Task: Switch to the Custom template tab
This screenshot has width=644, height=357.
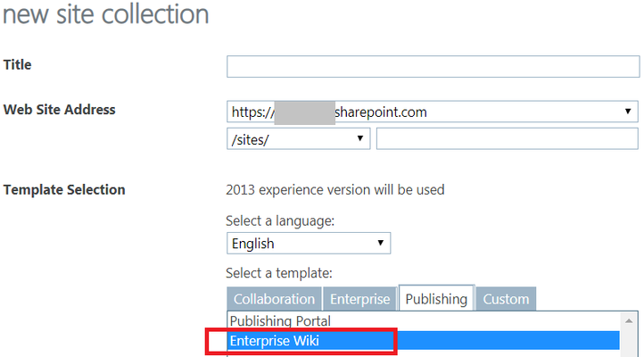Action: click(506, 299)
